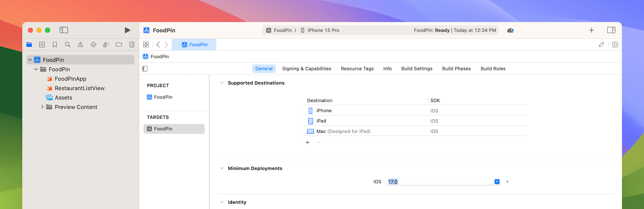Expand the Preview Content folder
Viewport: 644px width, 209px height.
42,107
